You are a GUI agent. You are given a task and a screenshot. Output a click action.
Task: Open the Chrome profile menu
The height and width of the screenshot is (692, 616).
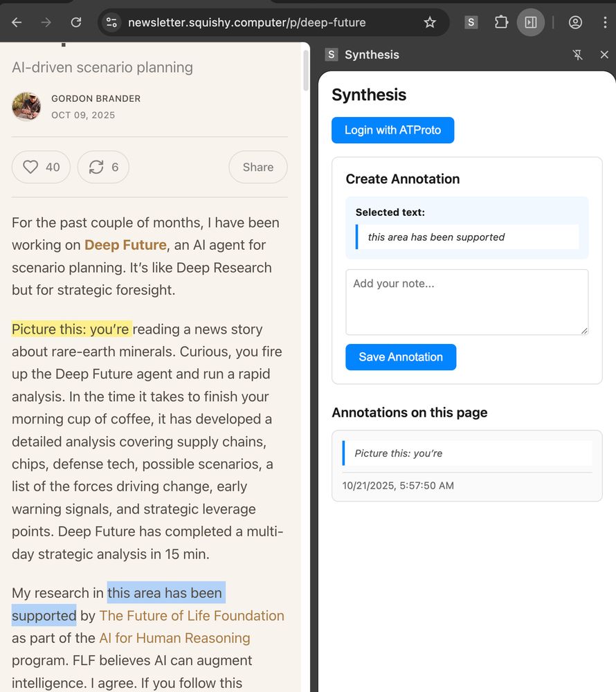[575, 22]
